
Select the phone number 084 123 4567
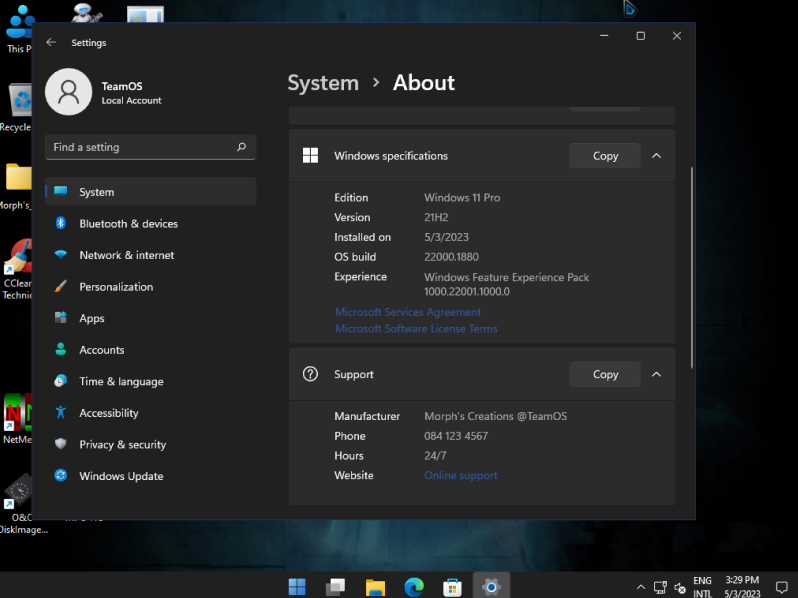point(456,436)
